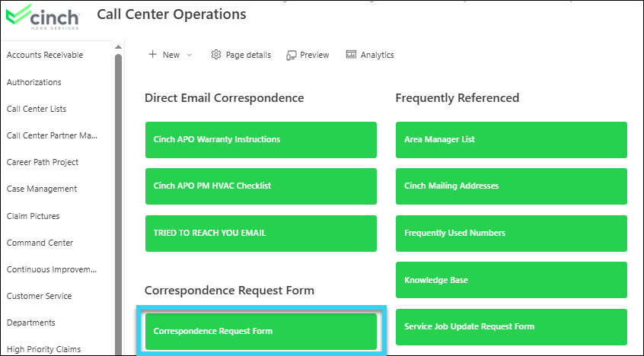Viewport: 644px width, 356px height.
Task: Click the sidebar scroll-up arrow
Action: tap(118, 47)
